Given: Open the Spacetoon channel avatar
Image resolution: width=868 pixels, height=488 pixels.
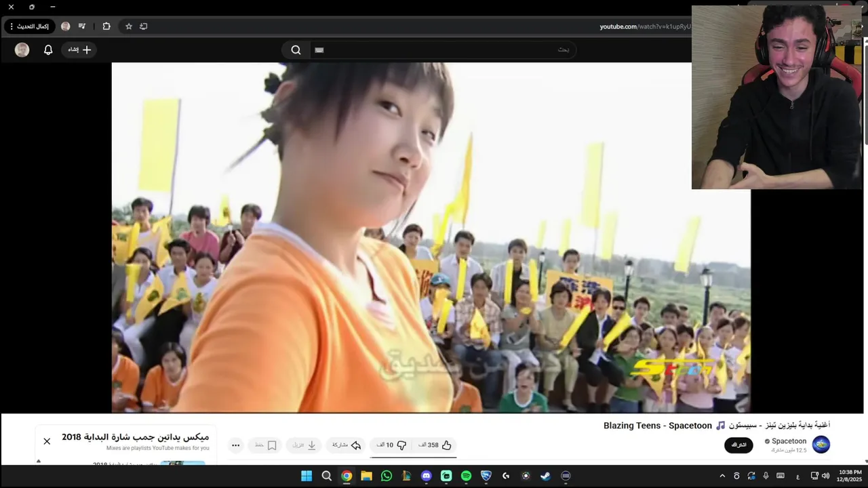Looking at the screenshot, I should pyautogui.click(x=821, y=445).
